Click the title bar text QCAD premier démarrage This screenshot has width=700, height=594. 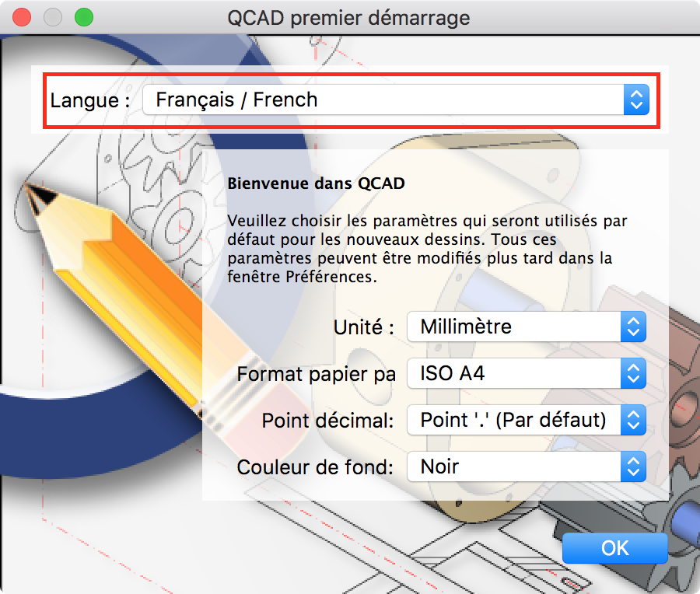point(348,17)
